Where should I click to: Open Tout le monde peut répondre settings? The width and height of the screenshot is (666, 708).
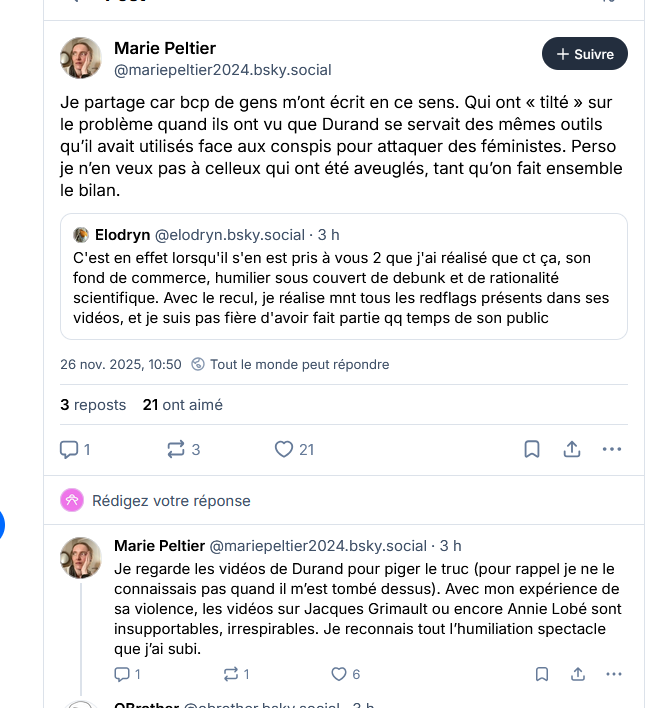point(289,364)
